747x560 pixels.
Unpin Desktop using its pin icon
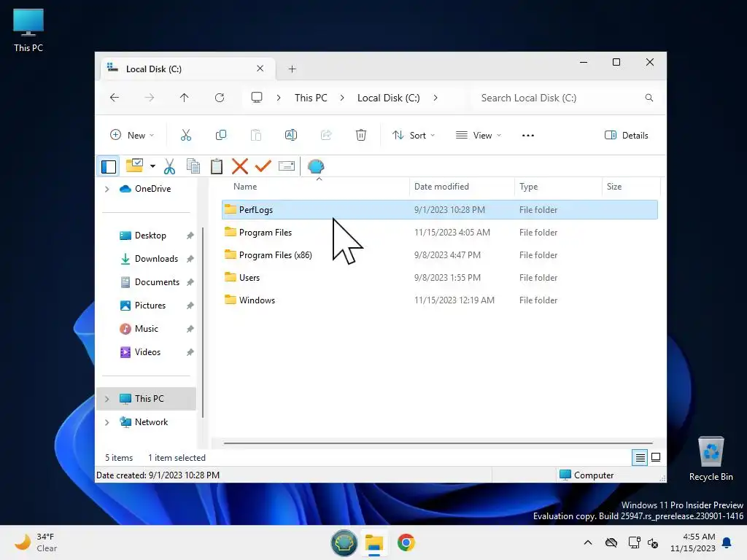click(190, 236)
